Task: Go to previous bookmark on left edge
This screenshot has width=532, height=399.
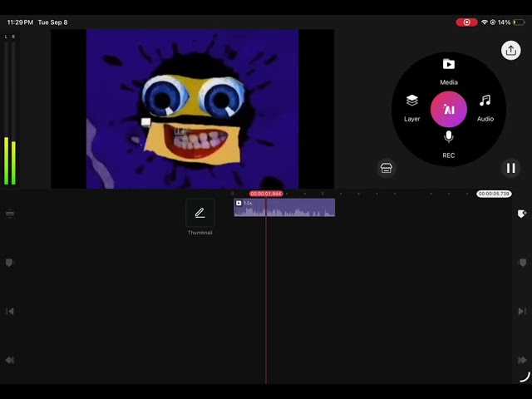Action: tap(9, 263)
